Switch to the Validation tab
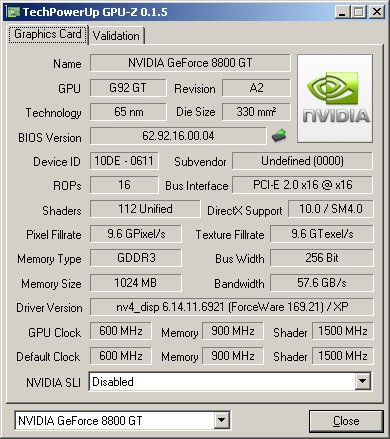This screenshot has height=439, width=390. (116, 36)
